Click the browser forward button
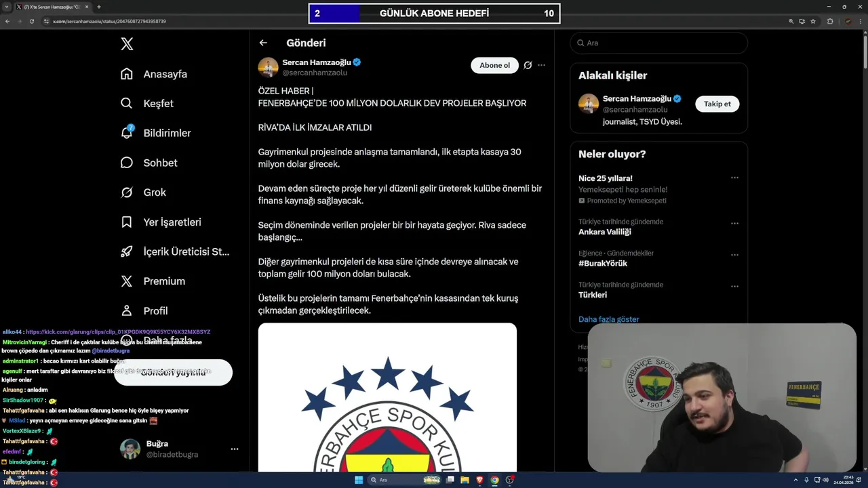Image resolution: width=868 pixels, height=488 pixels. [x=20, y=21]
